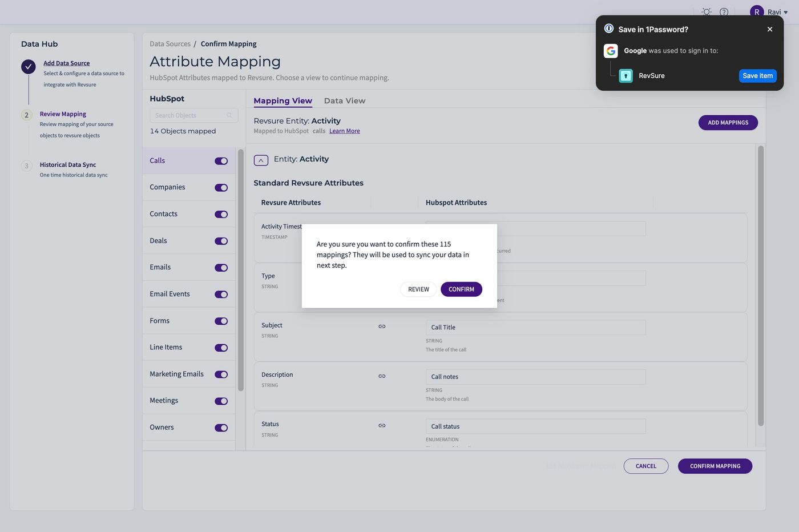Click the CANCEL button
Screen dimensions: 799x532
click(x=646, y=466)
